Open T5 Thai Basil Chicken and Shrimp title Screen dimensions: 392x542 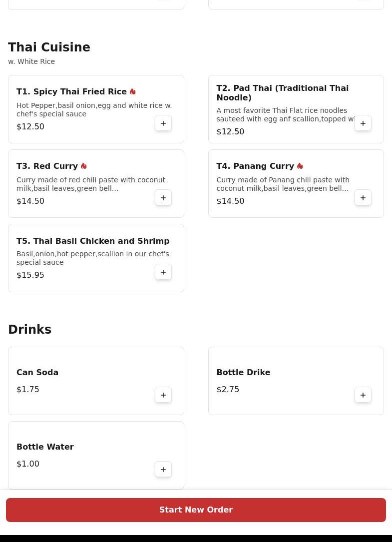tap(93, 241)
